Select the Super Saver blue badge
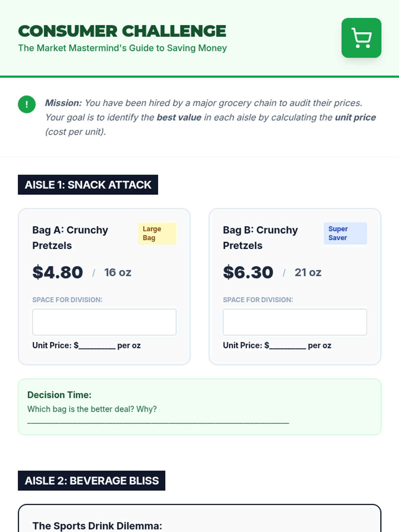Screen dimensions: 399x532 click(345, 233)
